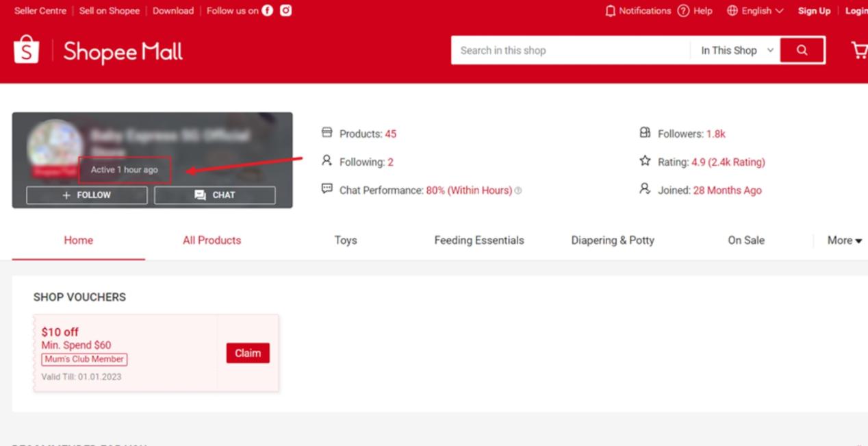This screenshot has width=868, height=446.
Task: Click the $10 off voucher title
Action: (x=60, y=332)
